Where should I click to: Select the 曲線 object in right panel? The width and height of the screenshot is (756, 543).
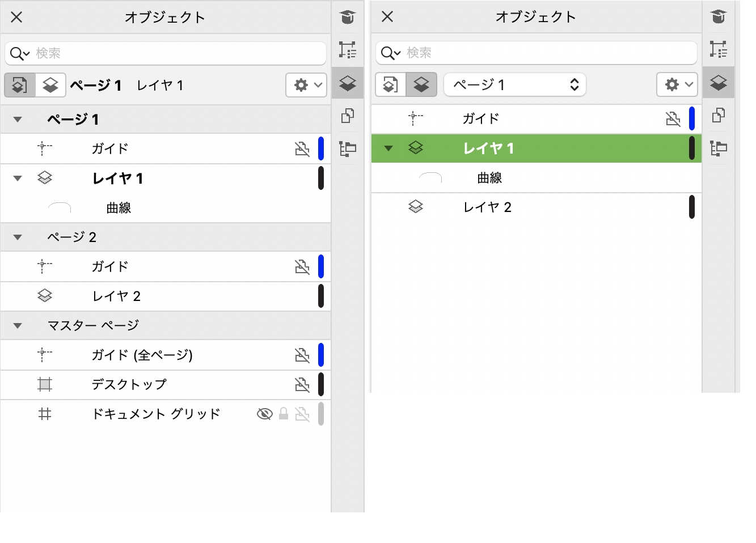pos(489,178)
